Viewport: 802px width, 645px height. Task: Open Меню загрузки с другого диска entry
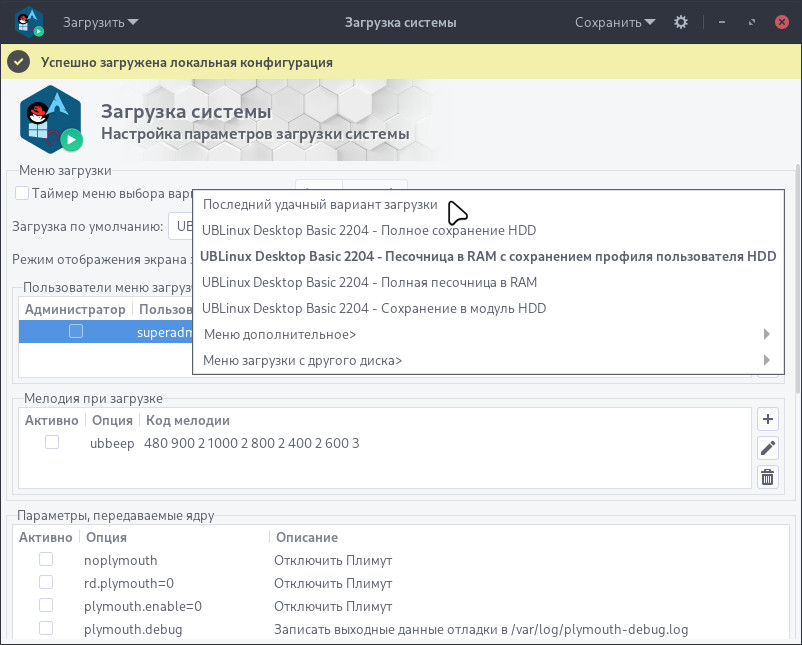point(488,361)
